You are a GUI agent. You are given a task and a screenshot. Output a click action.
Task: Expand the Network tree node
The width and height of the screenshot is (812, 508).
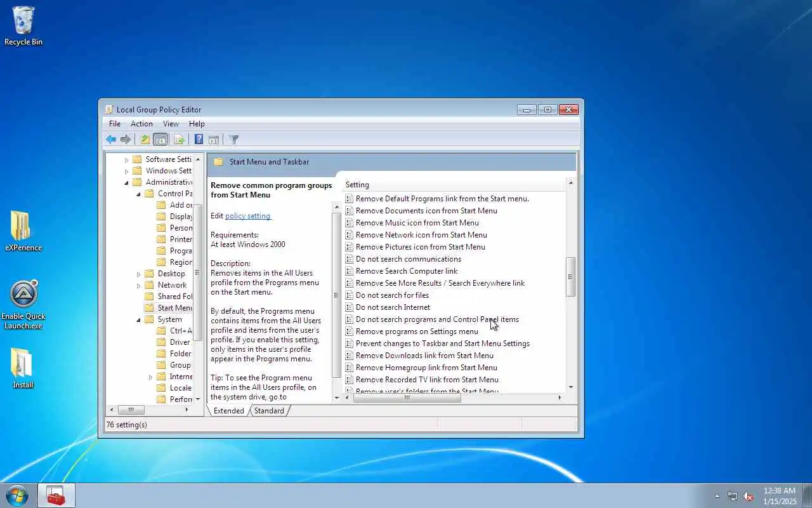pyautogui.click(x=138, y=285)
